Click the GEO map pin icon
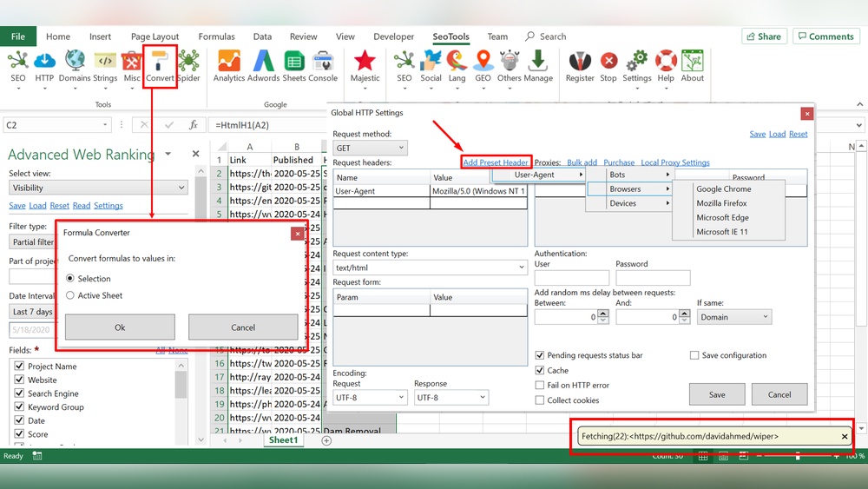The height and width of the screenshot is (489, 868). coord(483,62)
